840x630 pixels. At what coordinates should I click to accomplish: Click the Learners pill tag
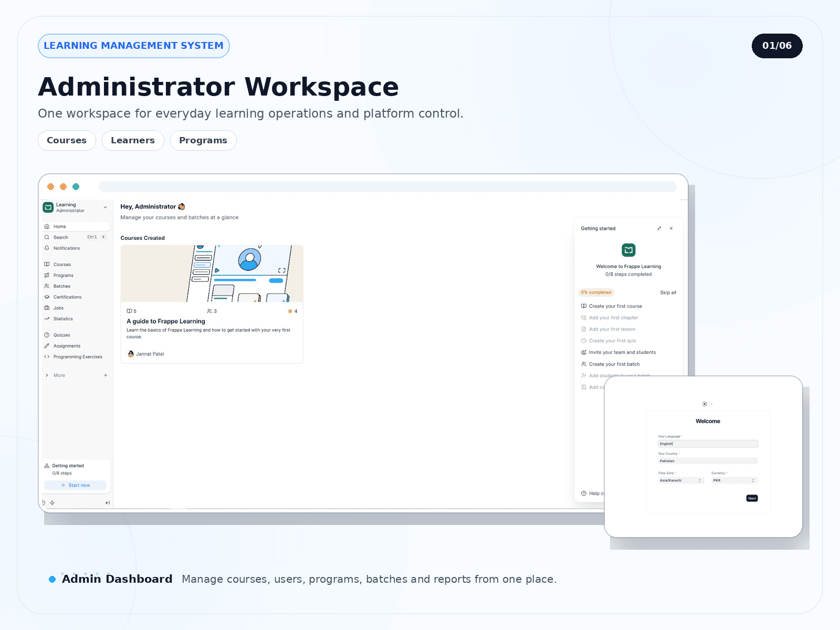pyautogui.click(x=133, y=140)
